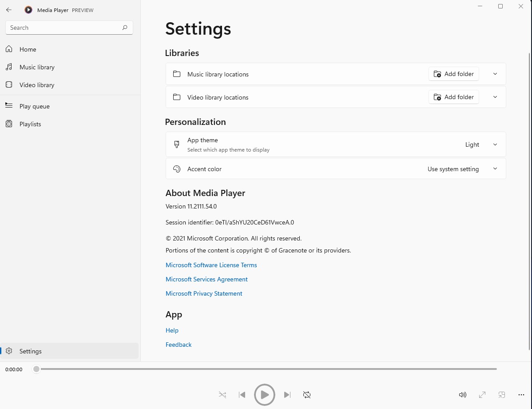Toggle the repeat mode button
Image resolution: width=532 pixels, height=409 pixels.
[x=307, y=395]
